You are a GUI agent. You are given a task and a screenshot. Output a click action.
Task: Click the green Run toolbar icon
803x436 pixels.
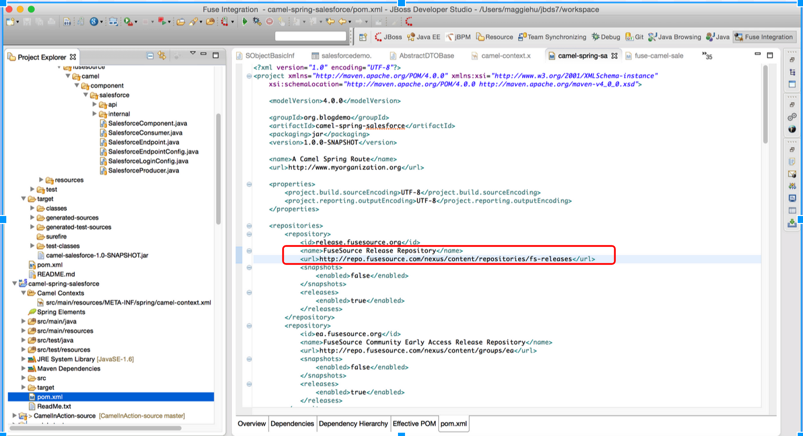pos(245,22)
